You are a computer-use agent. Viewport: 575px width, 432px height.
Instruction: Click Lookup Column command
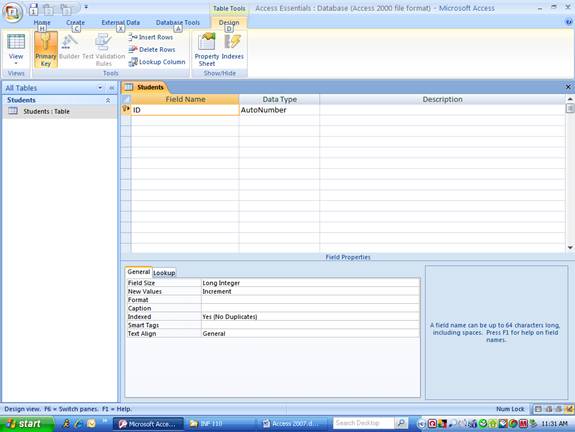click(x=157, y=62)
